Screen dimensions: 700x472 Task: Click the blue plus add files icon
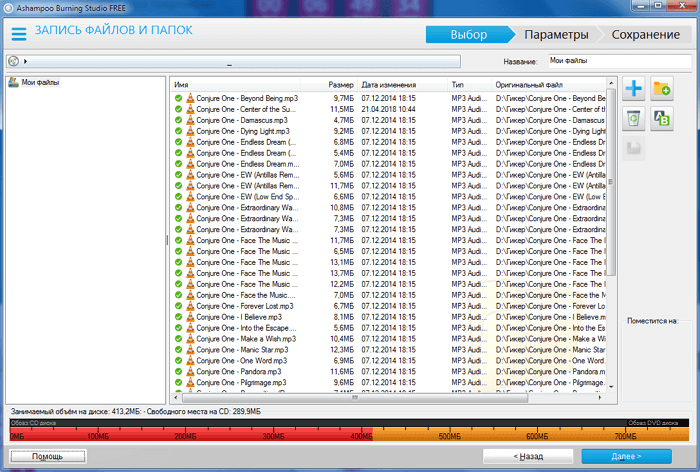click(633, 90)
